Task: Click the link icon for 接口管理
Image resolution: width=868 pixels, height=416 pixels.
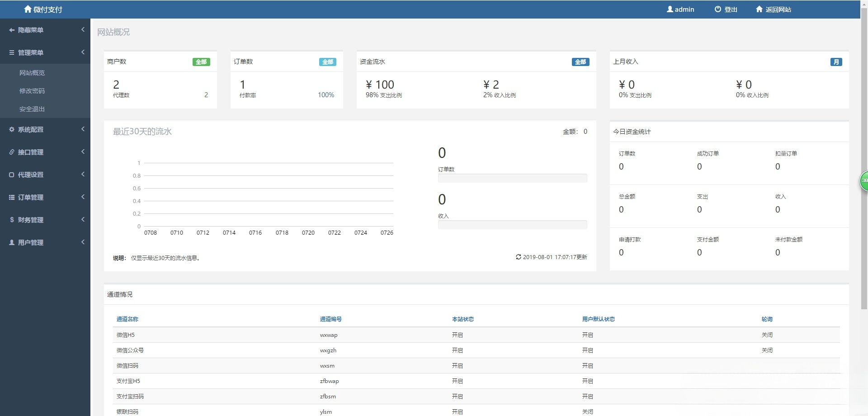Action: coord(12,152)
